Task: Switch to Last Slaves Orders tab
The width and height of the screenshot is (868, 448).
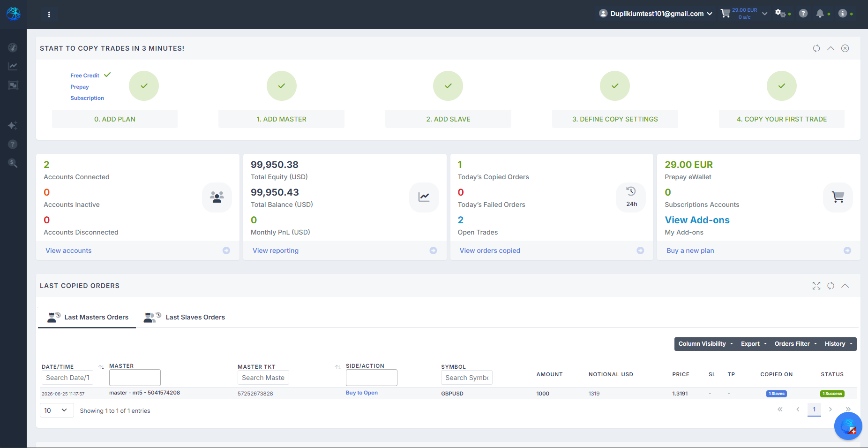Action: pyautogui.click(x=185, y=317)
